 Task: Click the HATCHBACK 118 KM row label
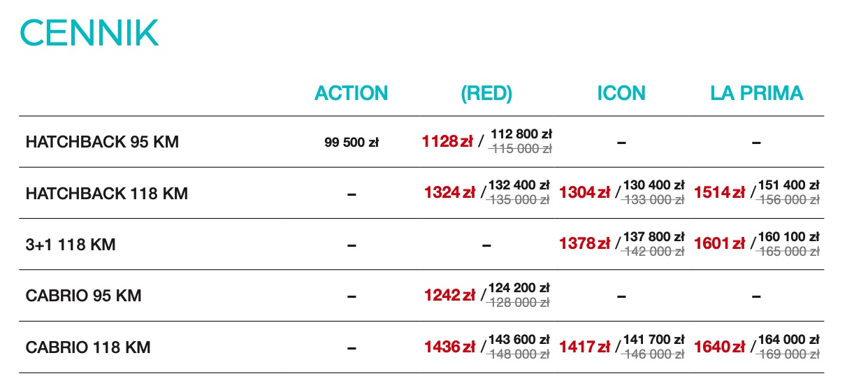[107, 194]
